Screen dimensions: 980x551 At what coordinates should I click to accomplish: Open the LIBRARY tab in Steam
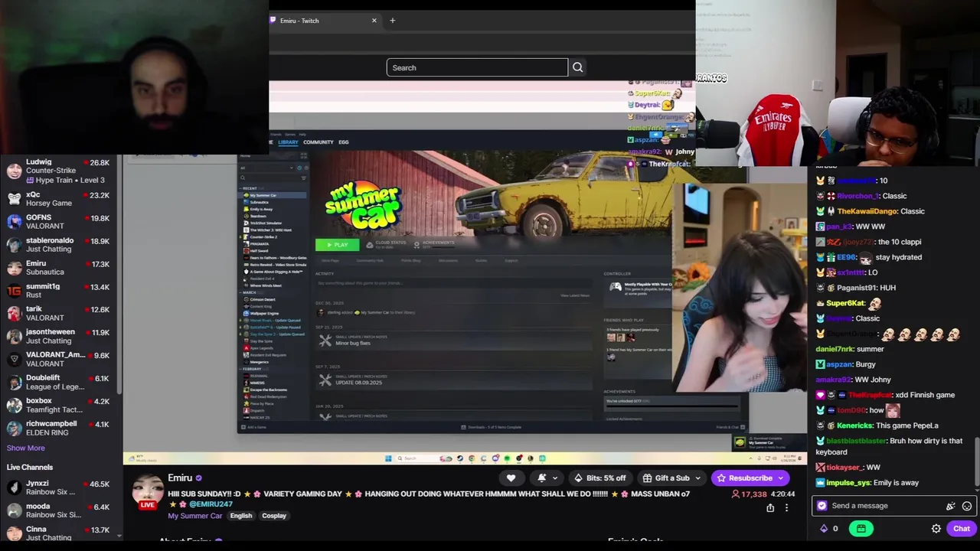click(288, 142)
